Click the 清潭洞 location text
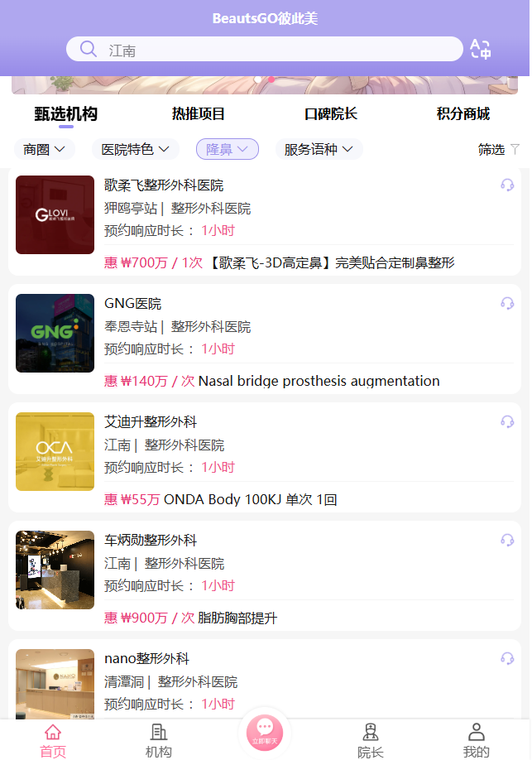The width and height of the screenshot is (532, 760). (124, 681)
